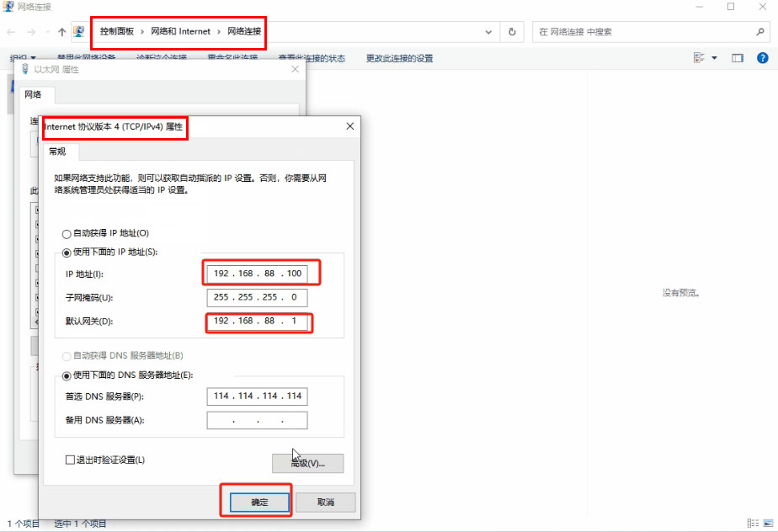The height and width of the screenshot is (532, 778).
Task: Click the '确定' button
Action: (258, 502)
